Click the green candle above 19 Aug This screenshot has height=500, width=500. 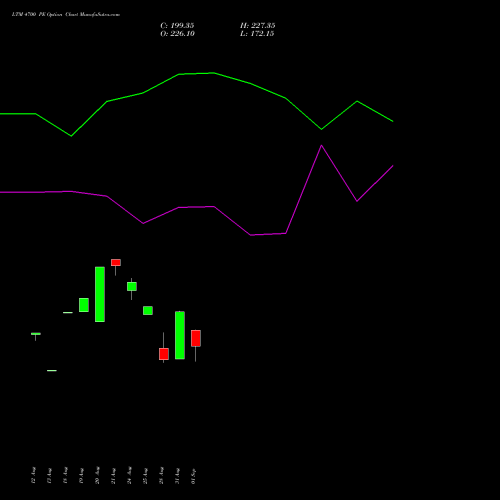click(84, 305)
